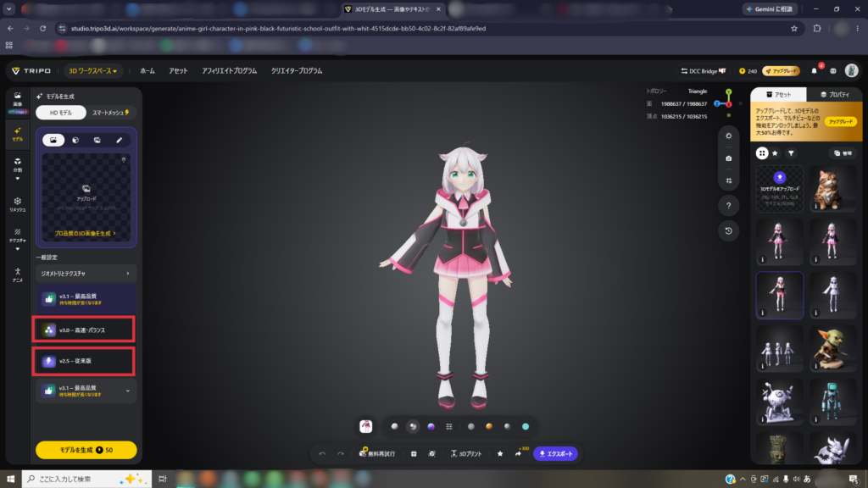Screen dimensions: 868x488
Task: Switch to HD モデル mode
Action: (x=61, y=113)
